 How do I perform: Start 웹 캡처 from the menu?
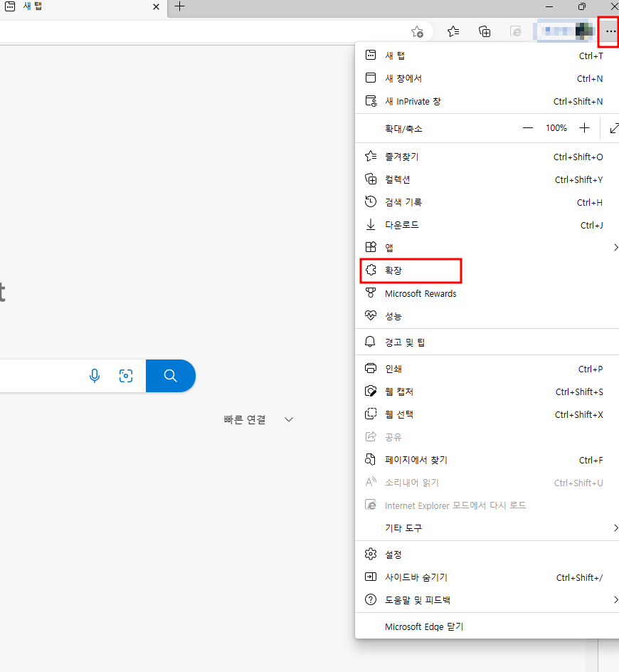coord(487,392)
